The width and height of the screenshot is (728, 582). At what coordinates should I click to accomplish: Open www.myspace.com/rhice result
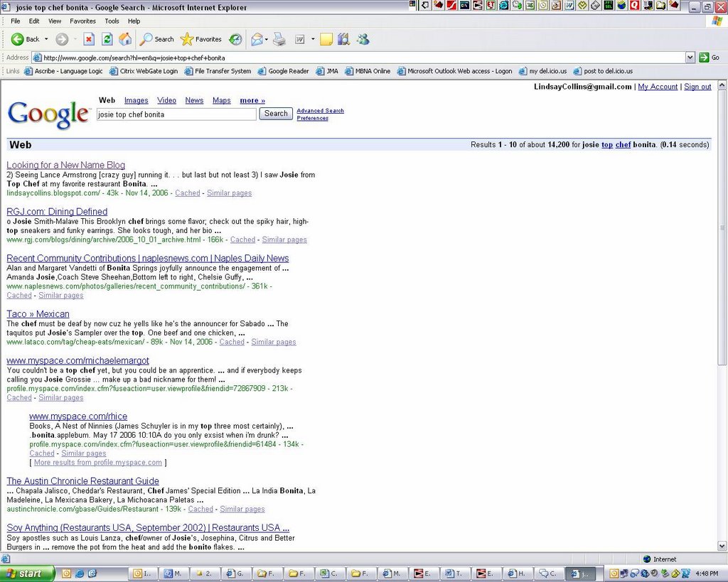[x=78, y=416]
